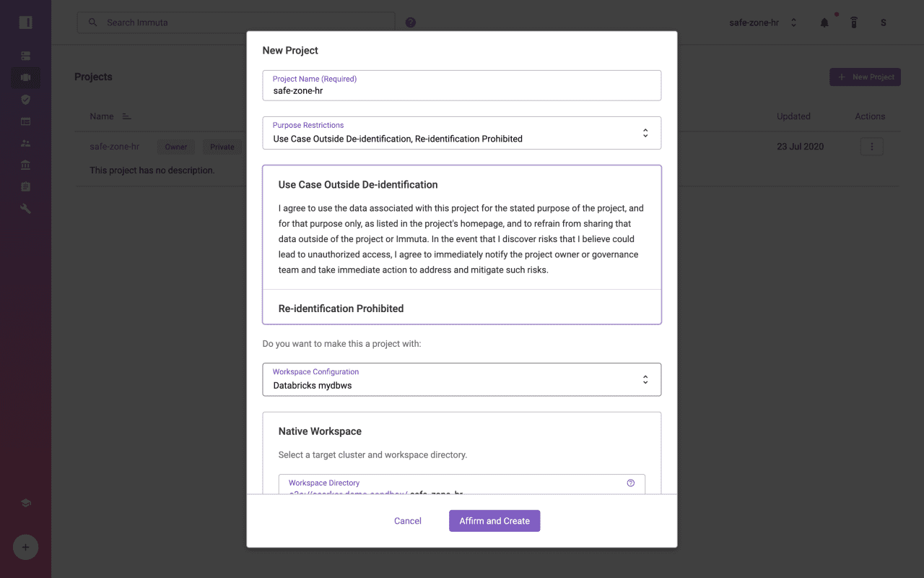
Task: Click the Workspace Directory field
Action: pos(462,485)
